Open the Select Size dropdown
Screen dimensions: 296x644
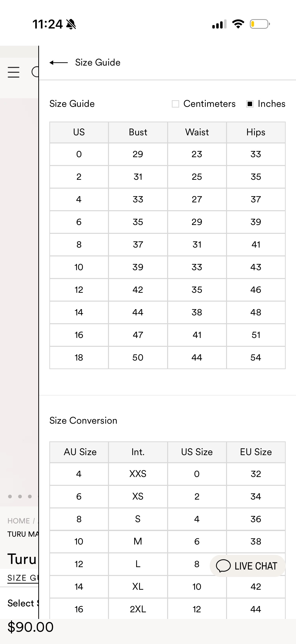pos(23,603)
